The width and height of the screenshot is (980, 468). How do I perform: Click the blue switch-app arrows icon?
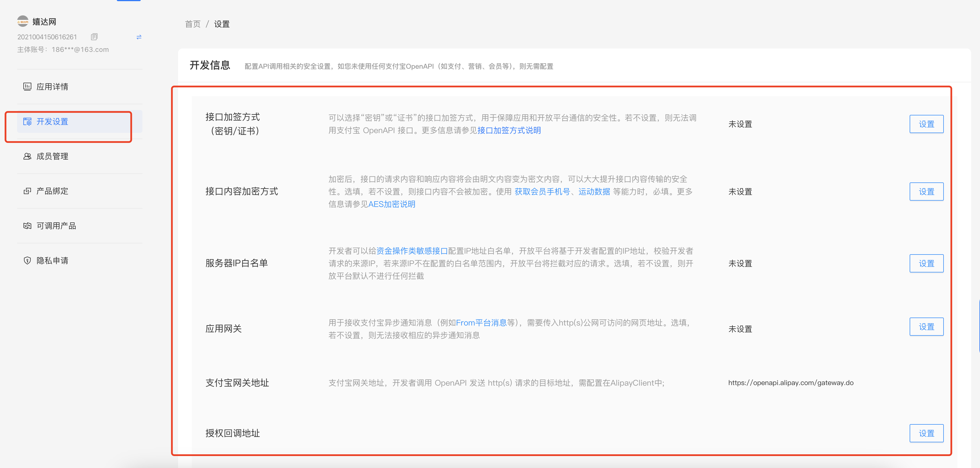tap(138, 37)
